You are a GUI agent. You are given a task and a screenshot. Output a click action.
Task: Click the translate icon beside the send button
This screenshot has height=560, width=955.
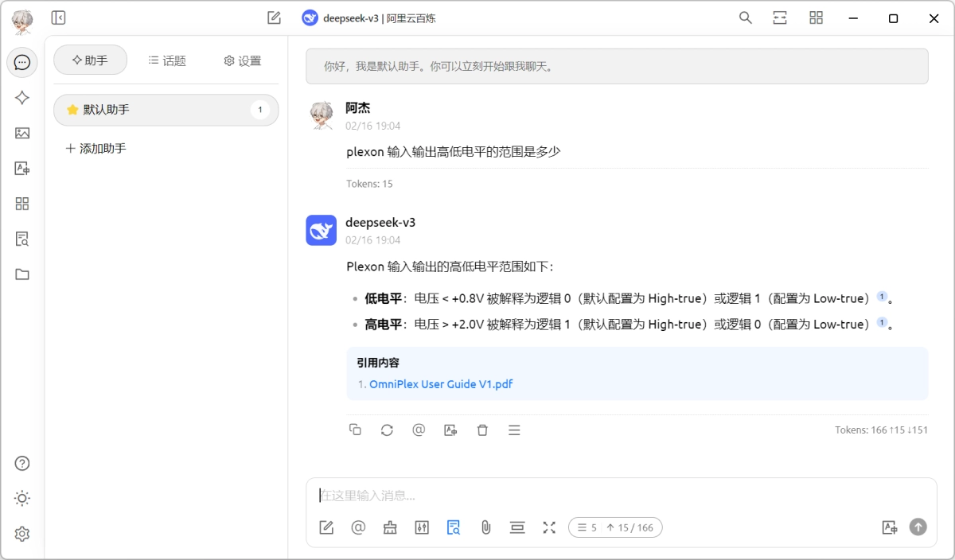890,527
